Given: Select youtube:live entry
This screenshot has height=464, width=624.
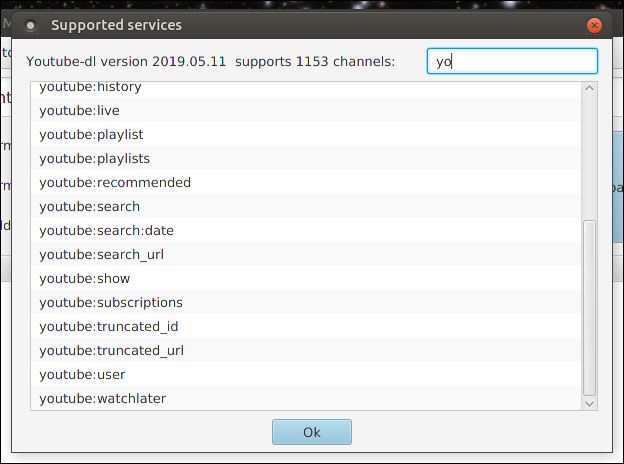Looking at the screenshot, I should point(79,110).
